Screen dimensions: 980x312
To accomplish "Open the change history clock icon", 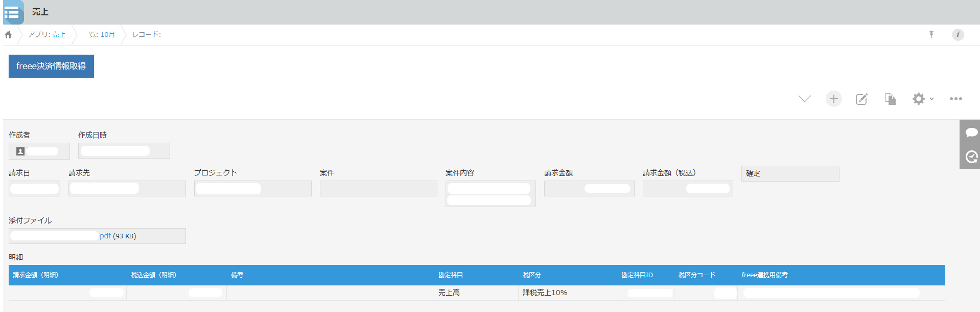I will [x=971, y=157].
